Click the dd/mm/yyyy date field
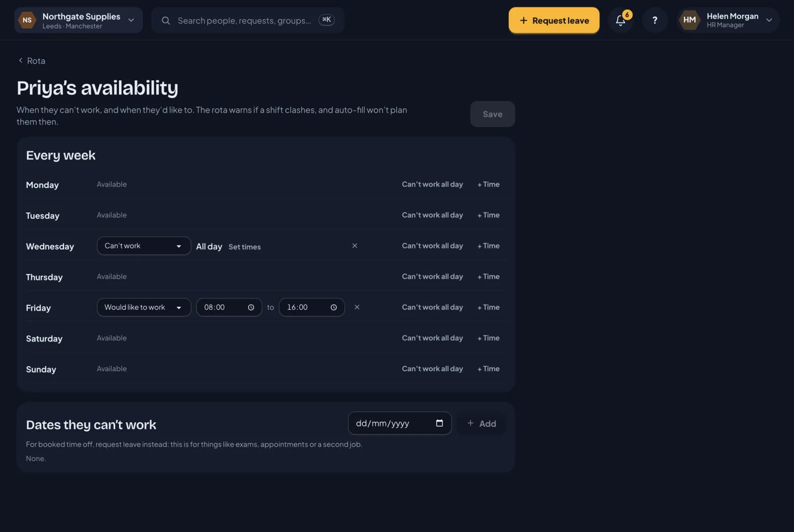 point(399,423)
